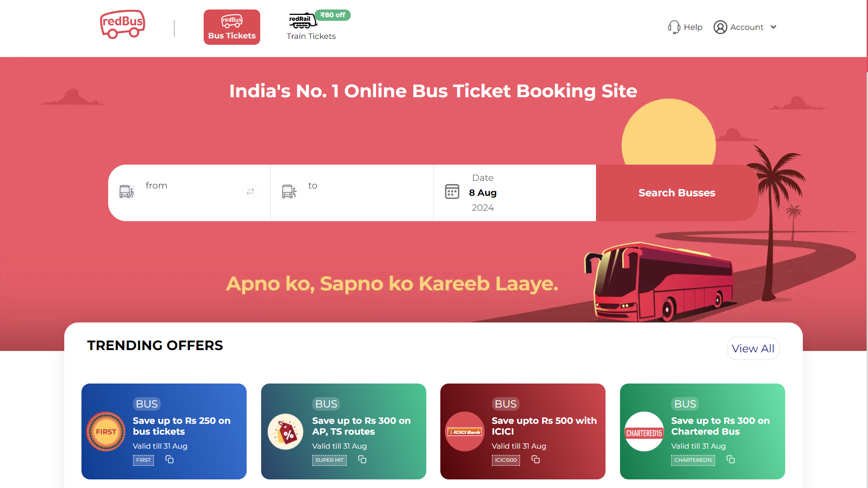Click the from city input field
Image resolution: width=868 pixels, height=488 pixels.
click(189, 193)
